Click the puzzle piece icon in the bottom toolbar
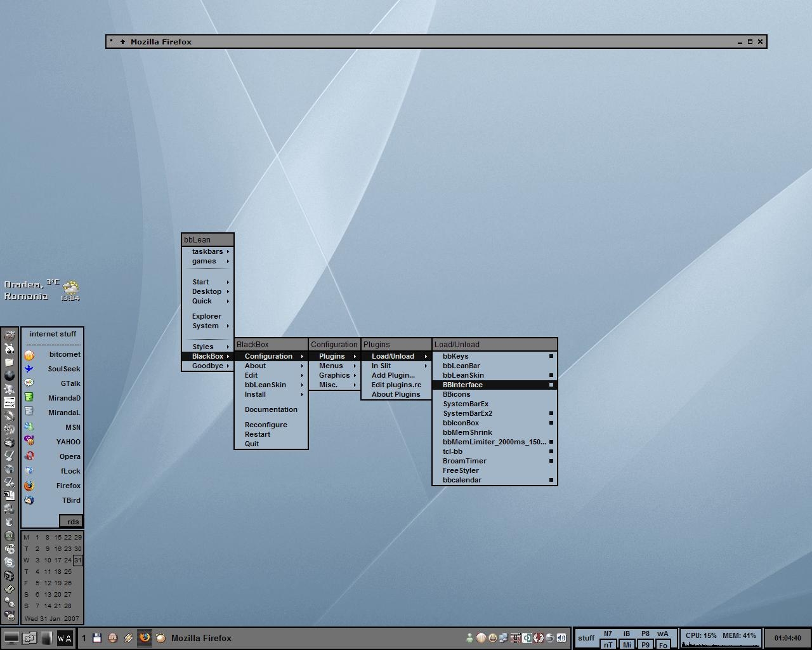The image size is (812, 650). pyautogui.click(x=29, y=638)
